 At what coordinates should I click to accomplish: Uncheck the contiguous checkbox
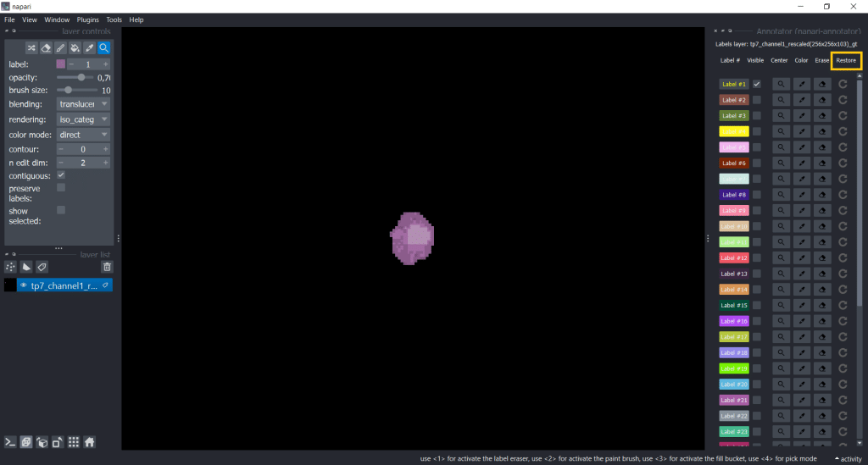61,174
